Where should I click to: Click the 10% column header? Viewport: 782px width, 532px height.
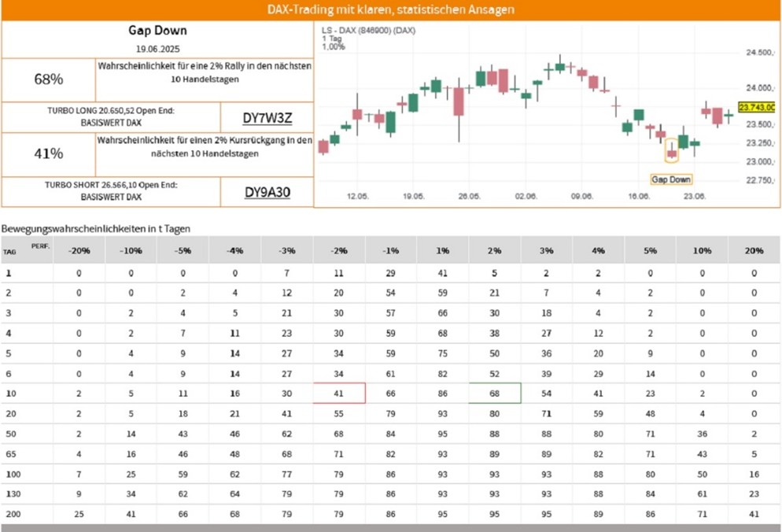tap(703, 250)
